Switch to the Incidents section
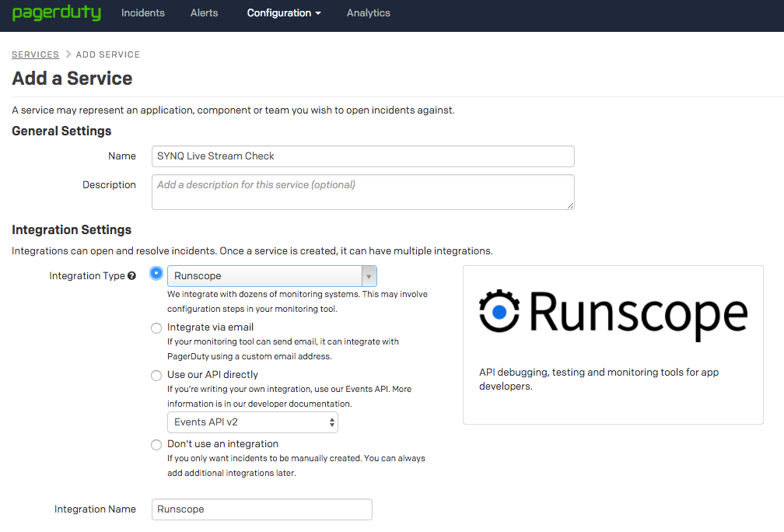This screenshot has height=532, width=784. [142, 12]
